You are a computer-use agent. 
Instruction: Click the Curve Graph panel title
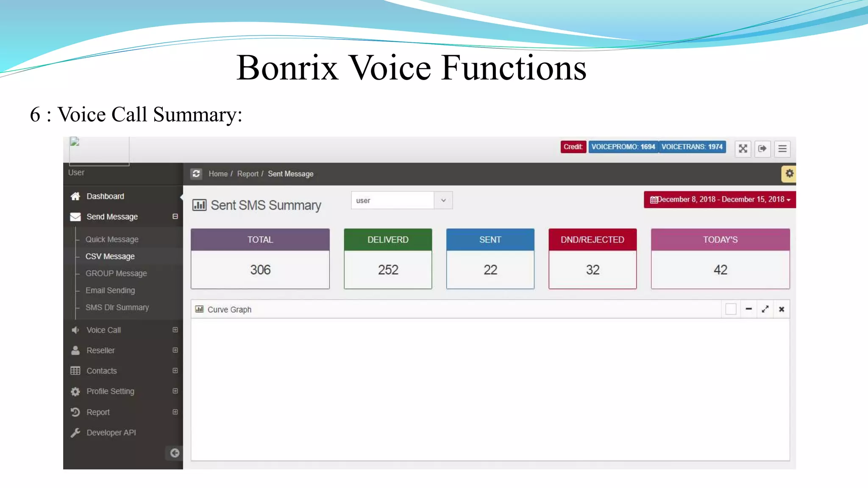pyautogui.click(x=229, y=310)
